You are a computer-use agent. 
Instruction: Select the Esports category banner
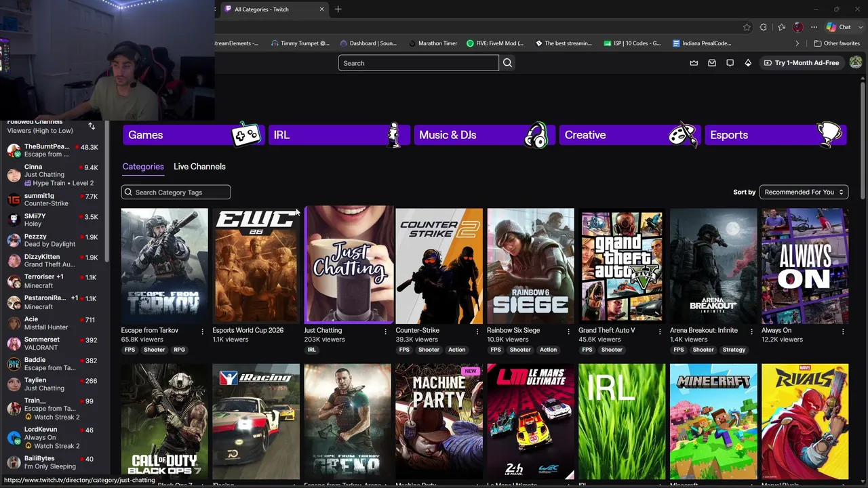tap(775, 134)
